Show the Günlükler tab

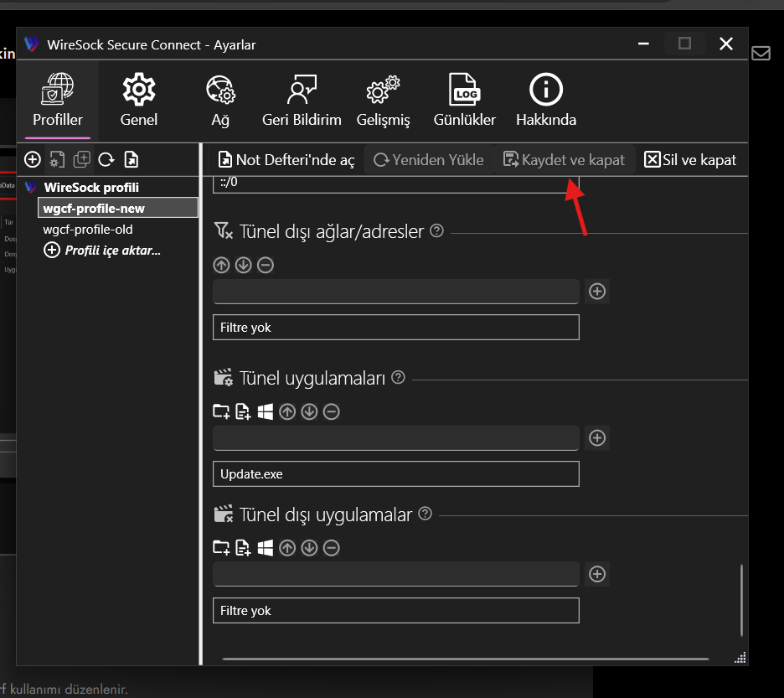(x=465, y=101)
